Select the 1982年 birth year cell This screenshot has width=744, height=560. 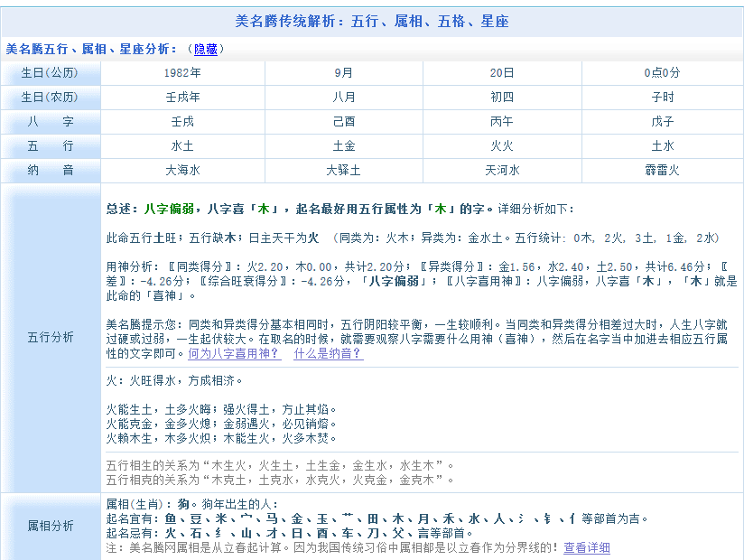182,73
